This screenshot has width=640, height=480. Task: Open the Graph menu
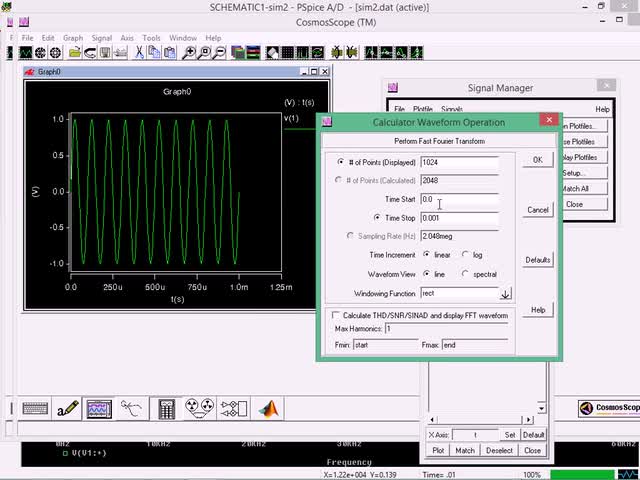(73, 38)
